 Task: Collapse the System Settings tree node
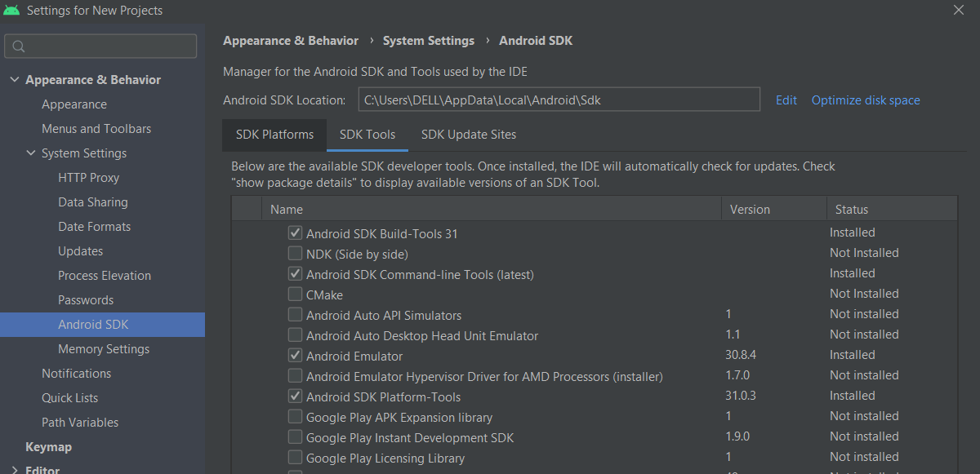pos(30,153)
